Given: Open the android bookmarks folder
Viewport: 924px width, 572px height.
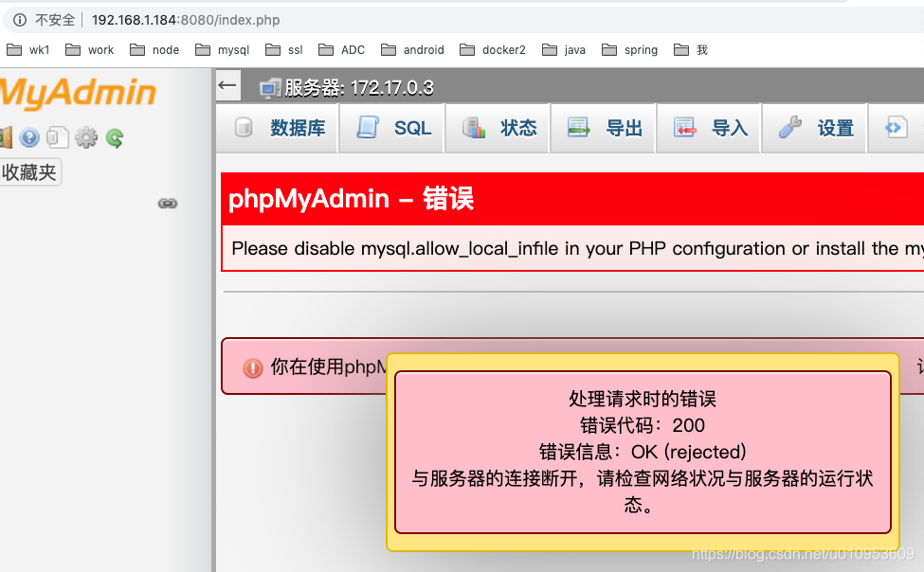Looking at the screenshot, I should point(412,50).
